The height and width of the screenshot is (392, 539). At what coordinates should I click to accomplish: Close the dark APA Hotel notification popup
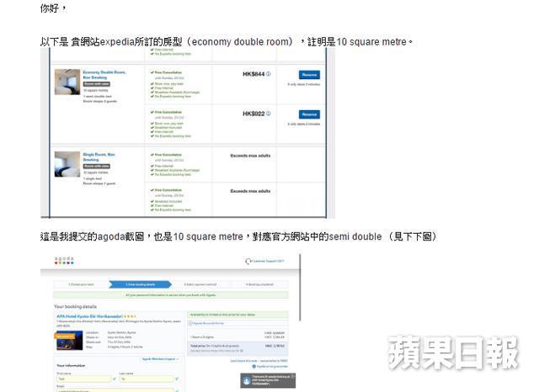[293, 377]
